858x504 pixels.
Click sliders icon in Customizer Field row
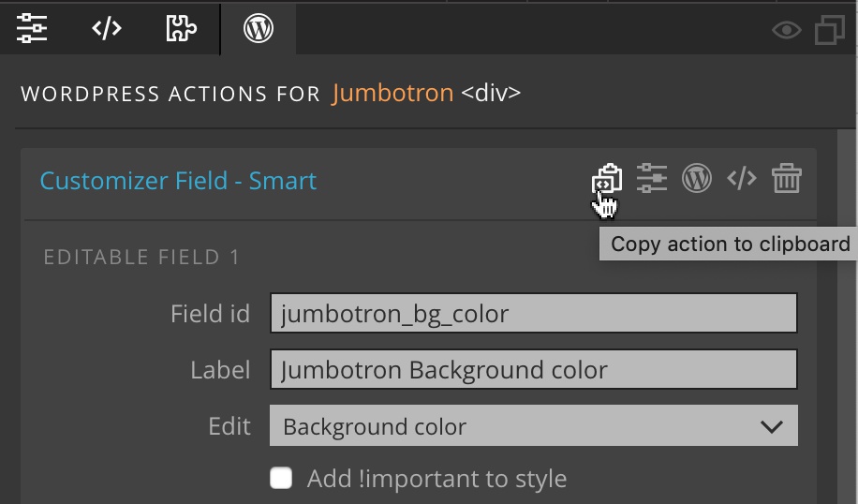click(x=652, y=178)
